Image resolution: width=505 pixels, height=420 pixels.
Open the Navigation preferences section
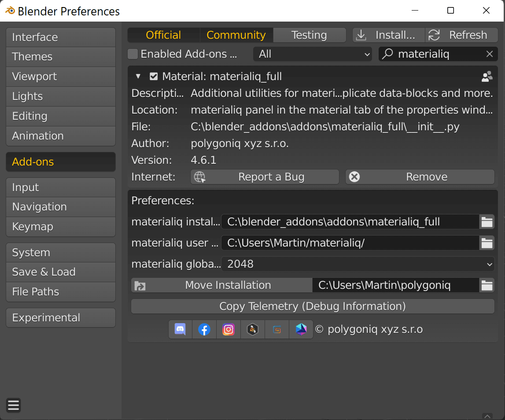pyautogui.click(x=61, y=207)
